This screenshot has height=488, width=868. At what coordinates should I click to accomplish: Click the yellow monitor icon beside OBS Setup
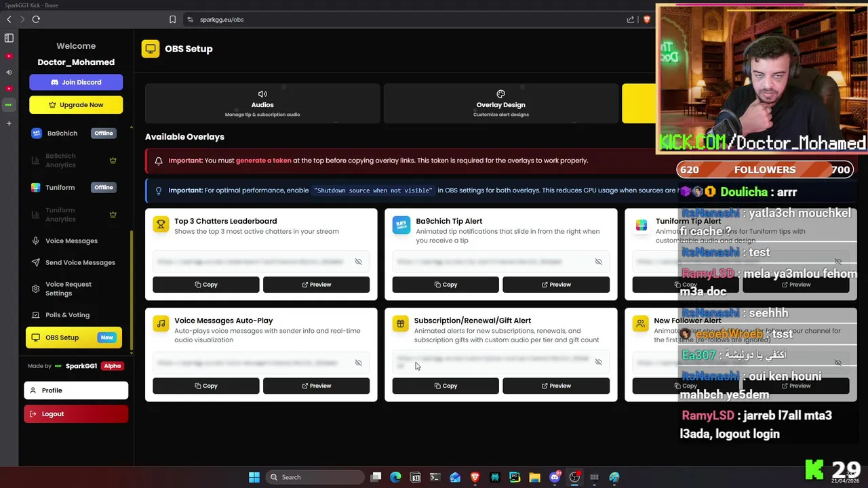pos(151,49)
